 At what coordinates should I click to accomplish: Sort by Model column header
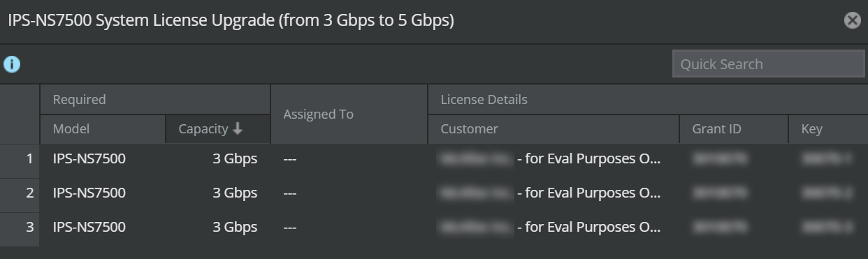coord(102,129)
